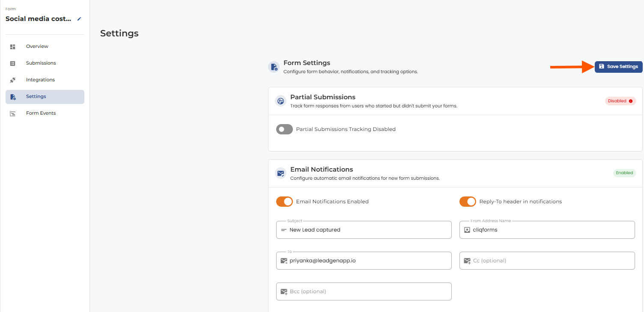This screenshot has width=644, height=312.
Task: Click the Form Events timeline icon
Action: [x=13, y=113]
